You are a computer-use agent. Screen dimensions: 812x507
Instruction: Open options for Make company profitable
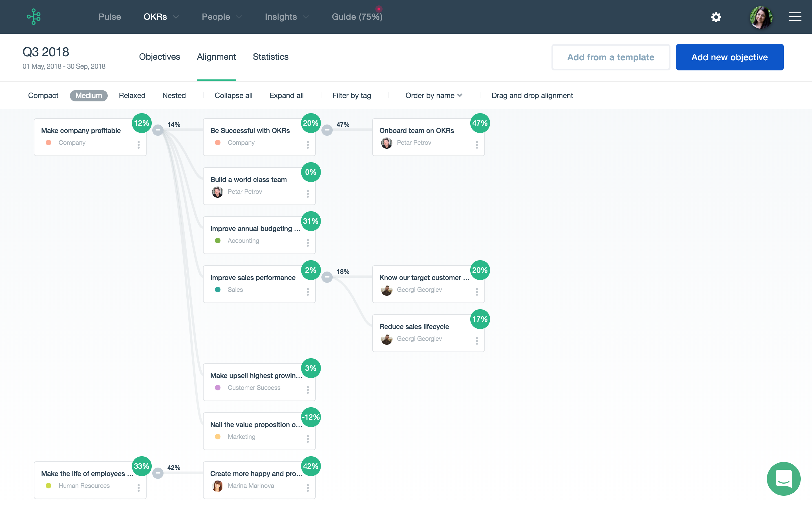tap(139, 144)
